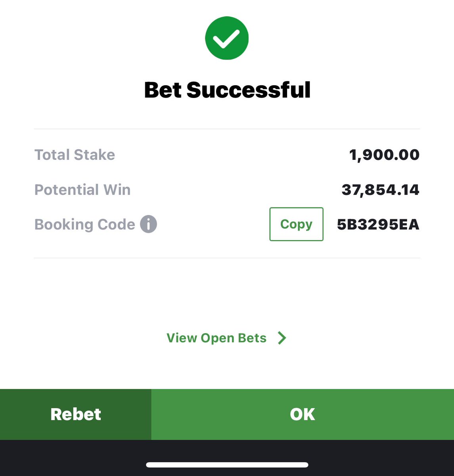Tap the green success checkmark icon

tap(227, 38)
